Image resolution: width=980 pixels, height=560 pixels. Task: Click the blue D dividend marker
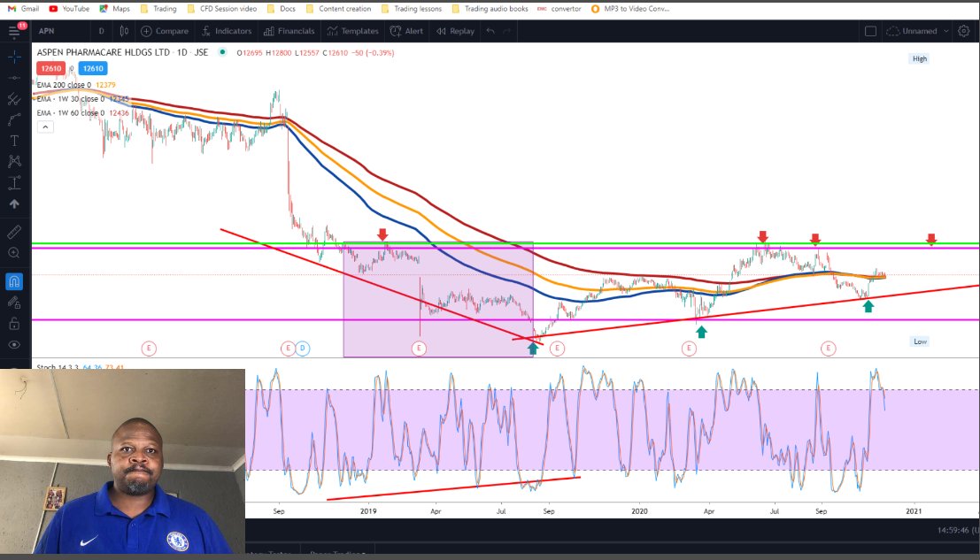pos(303,349)
